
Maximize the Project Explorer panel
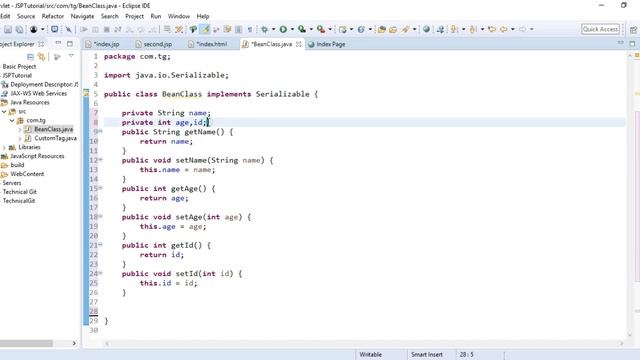click(x=70, y=44)
